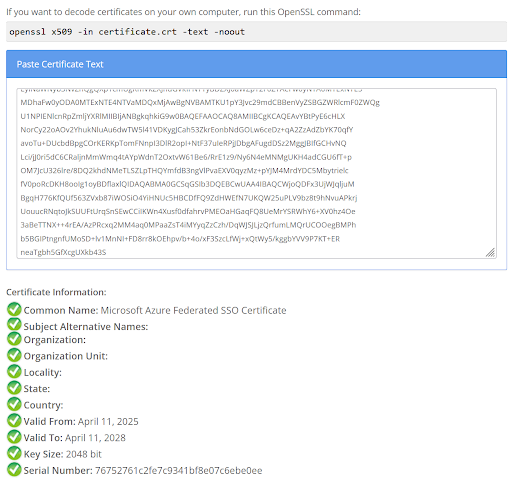Click the checkmark icon next to Organization Unit
This screenshot has width=512, height=487.
click(x=14, y=355)
